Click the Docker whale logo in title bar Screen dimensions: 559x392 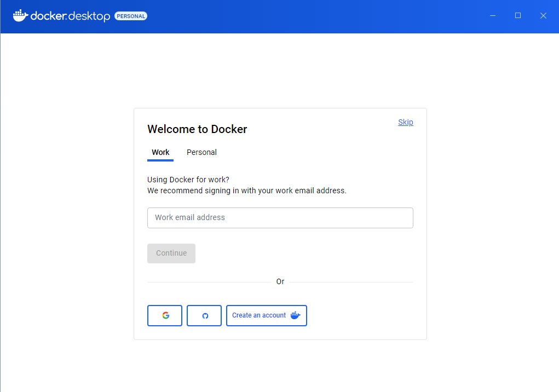[x=20, y=16]
